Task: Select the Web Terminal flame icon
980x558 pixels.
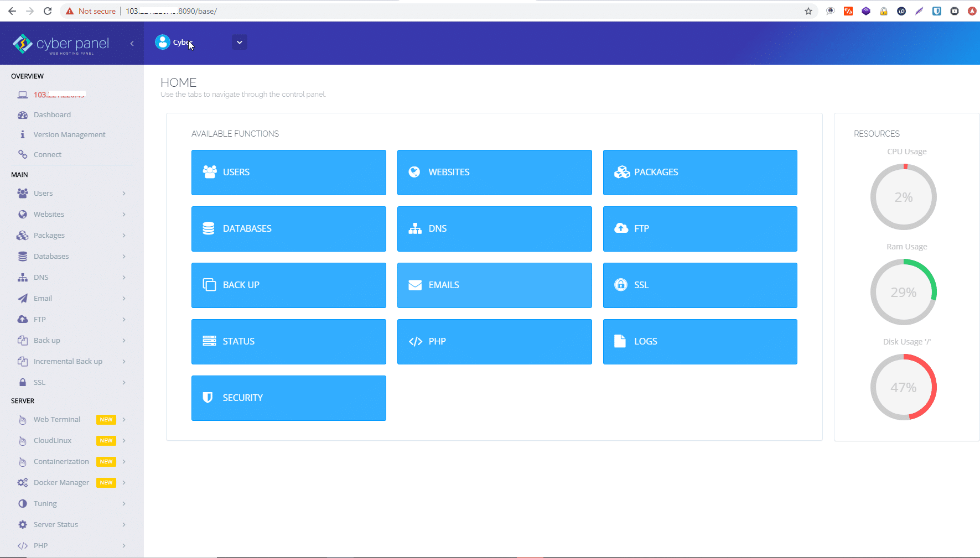Action: [22, 419]
